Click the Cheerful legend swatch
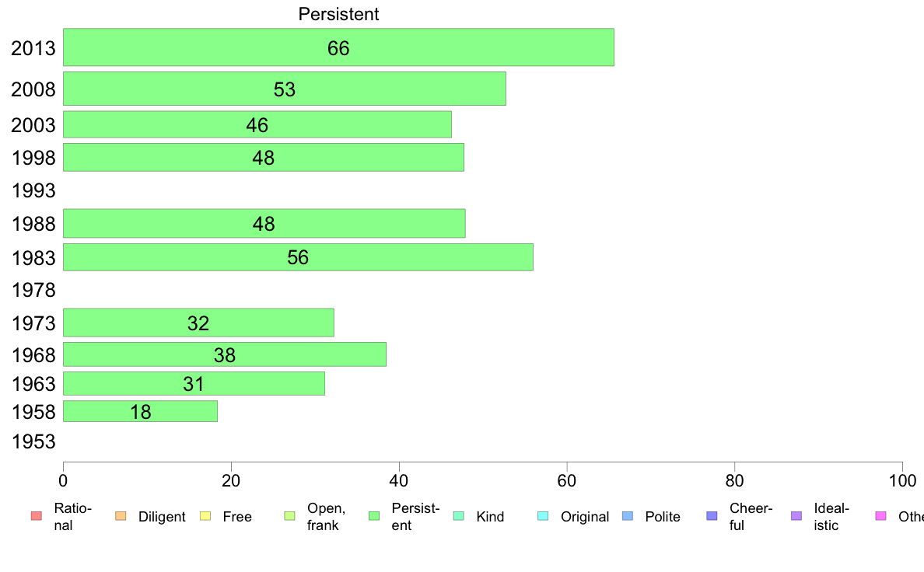924x572 pixels. click(712, 516)
